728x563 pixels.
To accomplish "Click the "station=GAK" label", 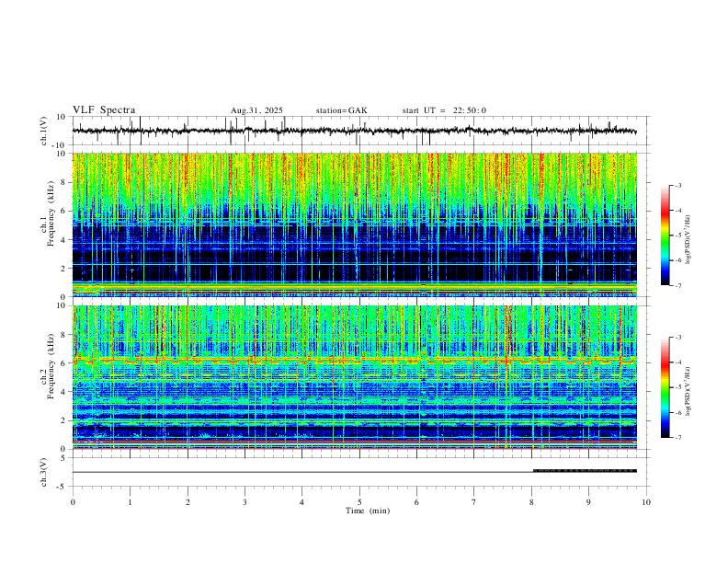I will click(342, 110).
